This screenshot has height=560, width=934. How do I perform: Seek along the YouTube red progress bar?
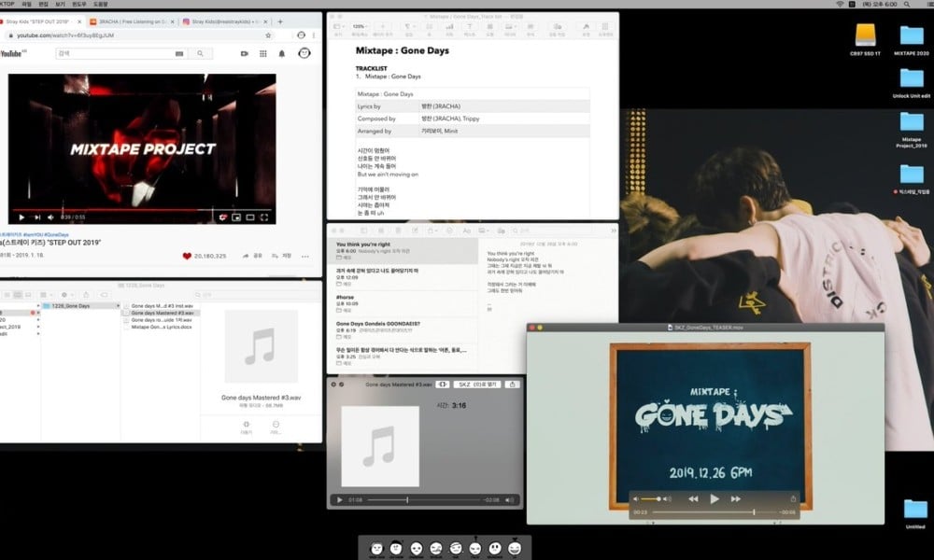140,210
